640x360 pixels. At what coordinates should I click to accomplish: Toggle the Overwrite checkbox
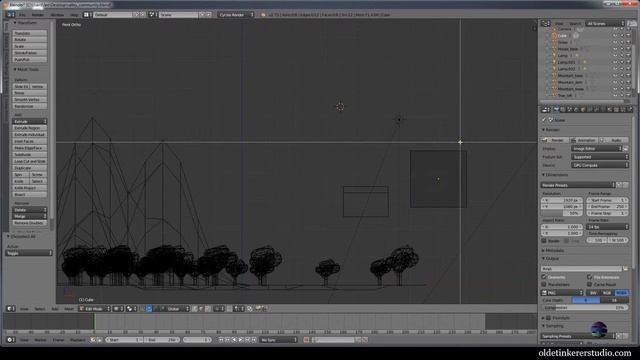tap(544, 277)
